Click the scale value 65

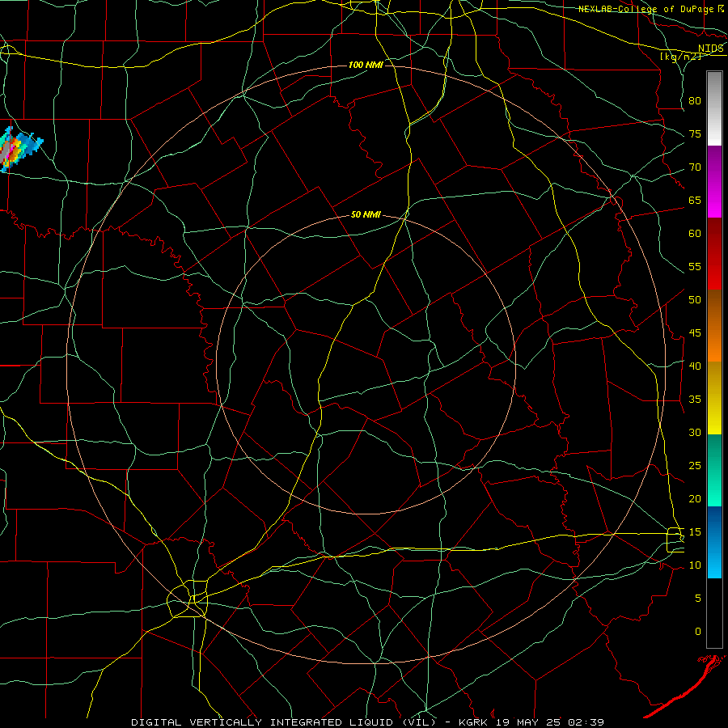pyautogui.click(x=695, y=200)
